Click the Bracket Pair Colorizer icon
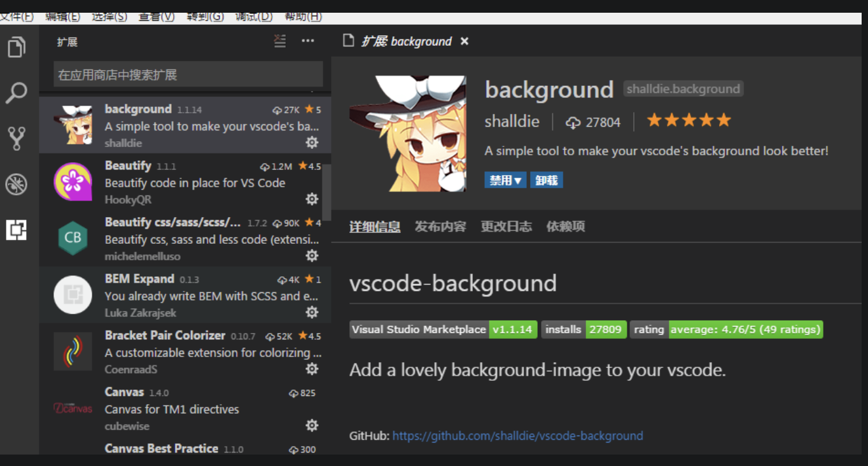Image resolution: width=868 pixels, height=466 pixels. tap(73, 351)
